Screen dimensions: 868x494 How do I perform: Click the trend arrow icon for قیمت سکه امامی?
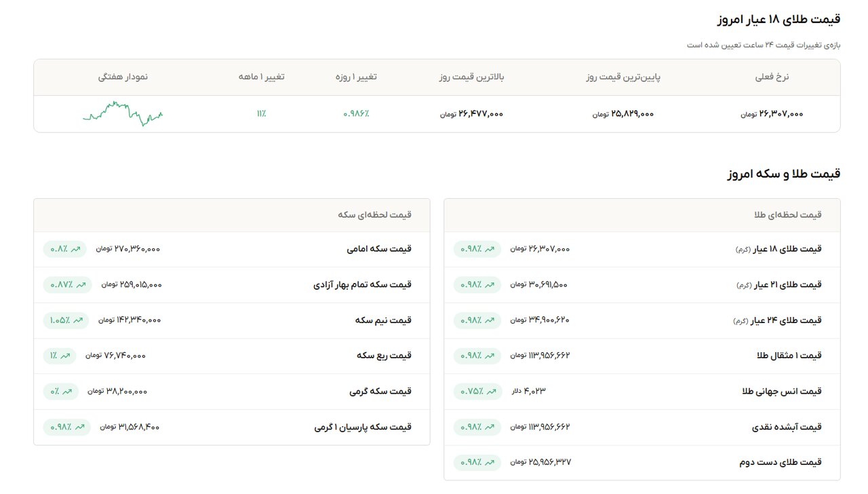tap(75, 249)
